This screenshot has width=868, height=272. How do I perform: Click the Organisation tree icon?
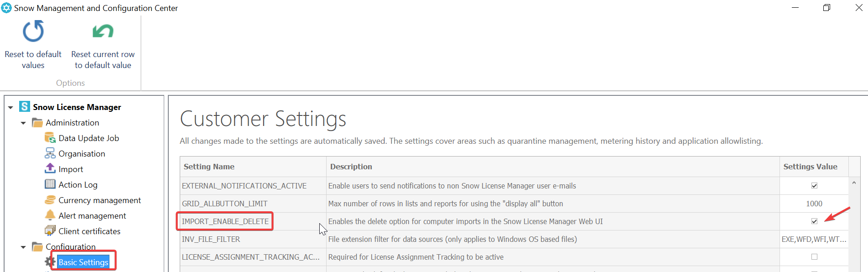click(x=50, y=153)
